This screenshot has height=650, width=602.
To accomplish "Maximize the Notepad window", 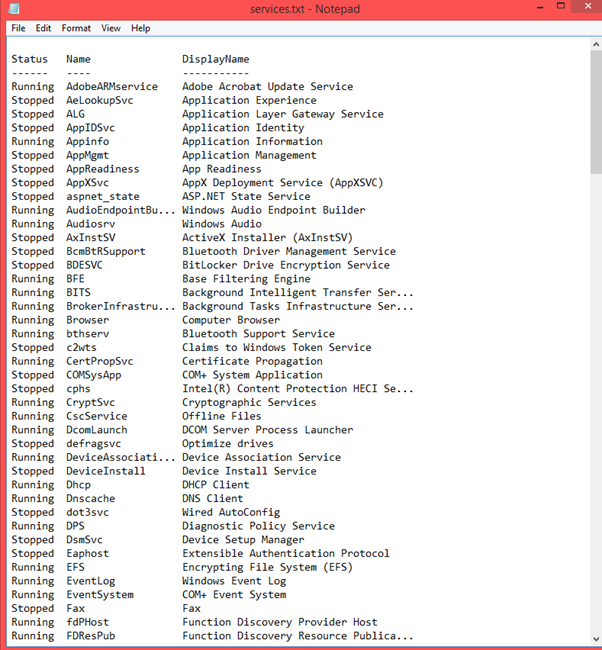I will tap(561, 6).
